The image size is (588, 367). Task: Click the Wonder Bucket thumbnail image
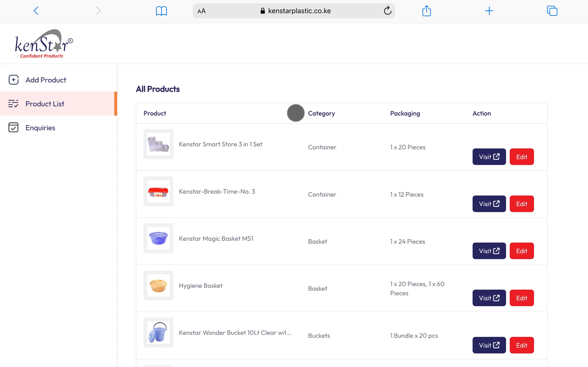[x=158, y=333]
